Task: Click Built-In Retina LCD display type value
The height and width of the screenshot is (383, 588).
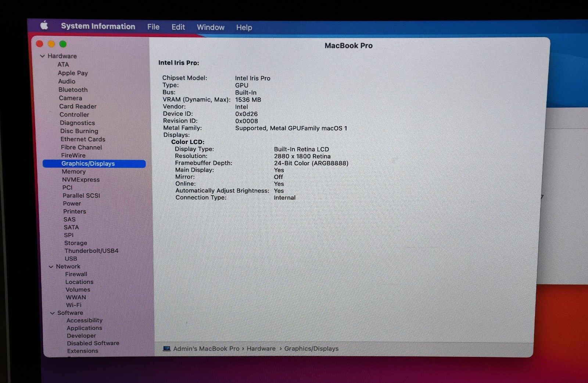Action: (x=301, y=149)
